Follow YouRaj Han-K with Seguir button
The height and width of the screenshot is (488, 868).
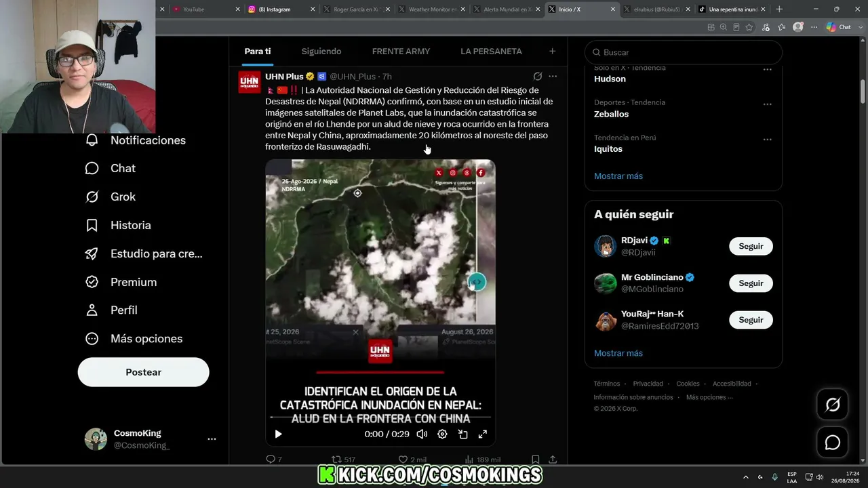751,320
